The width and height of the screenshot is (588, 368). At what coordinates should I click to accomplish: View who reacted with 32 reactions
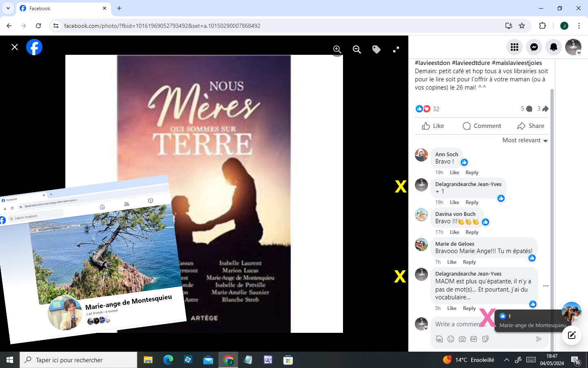[427, 109]
